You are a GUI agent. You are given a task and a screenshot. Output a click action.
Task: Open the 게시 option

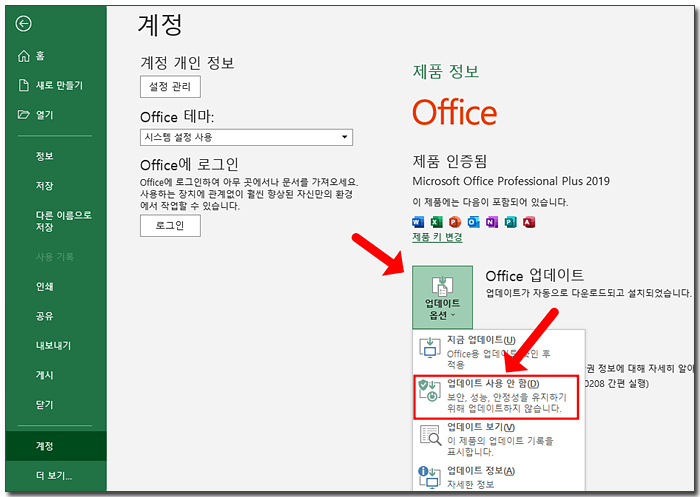point(56,375)
